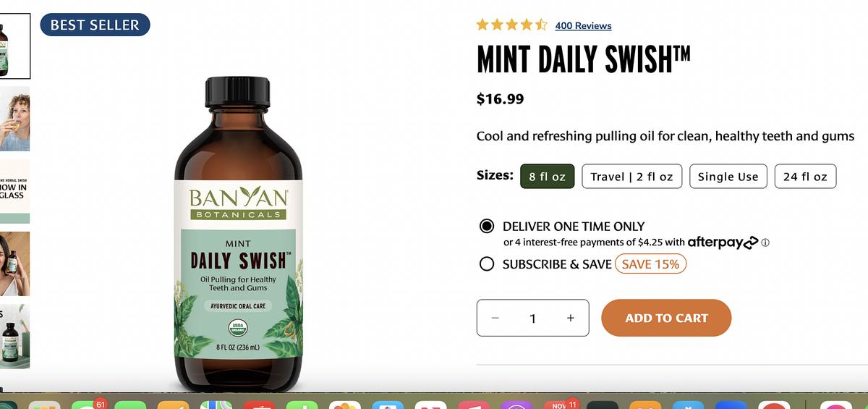Decrease quantity with the minus icon
Viewport: 868px width, 409px height.
click(495, 318)
